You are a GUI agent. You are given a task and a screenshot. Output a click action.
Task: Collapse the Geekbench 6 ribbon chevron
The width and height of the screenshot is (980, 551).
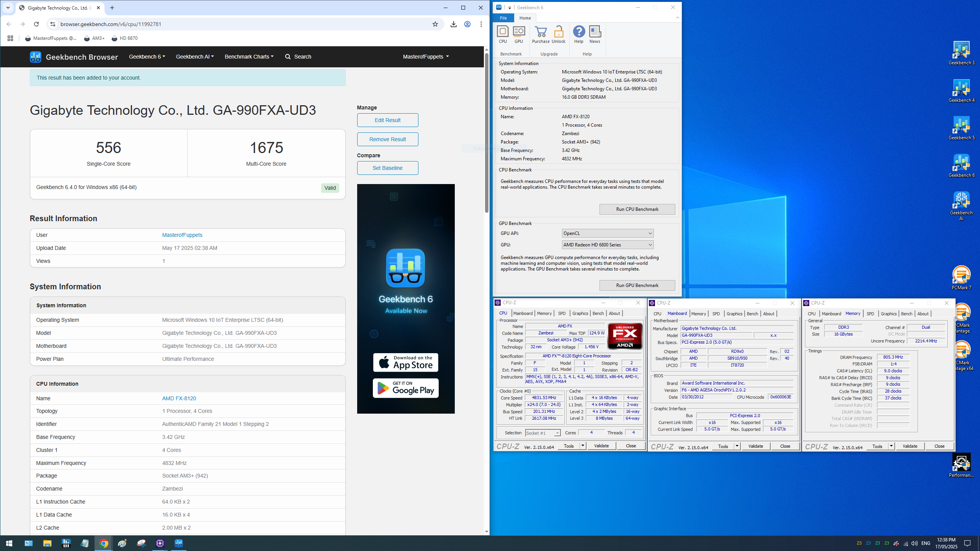tap(677, 18)
